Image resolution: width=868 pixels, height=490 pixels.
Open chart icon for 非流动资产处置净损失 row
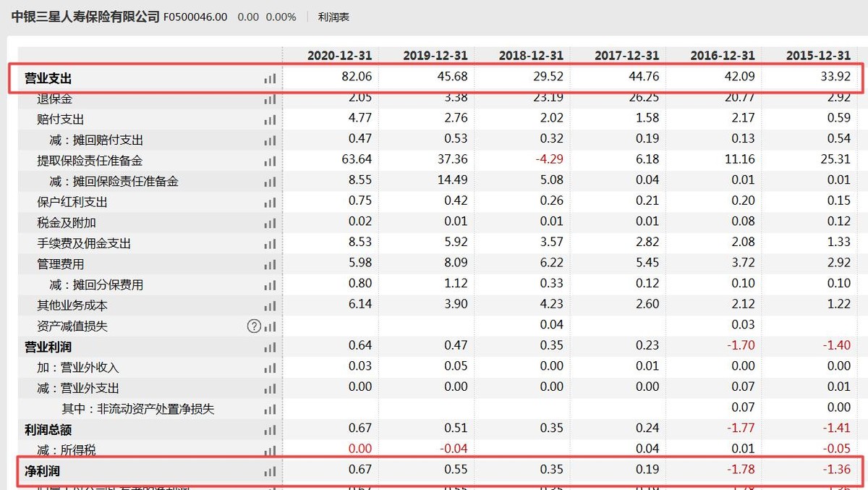point(270,410)
